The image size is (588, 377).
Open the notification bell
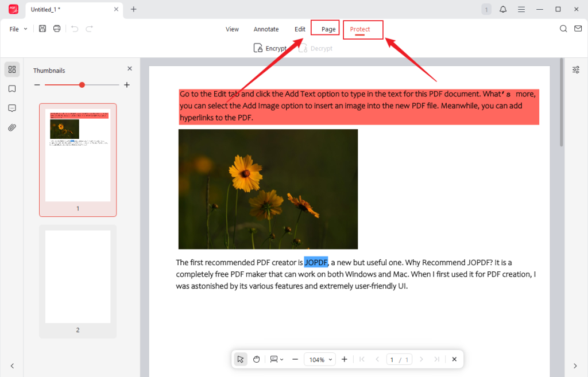[x=504, y=9]
